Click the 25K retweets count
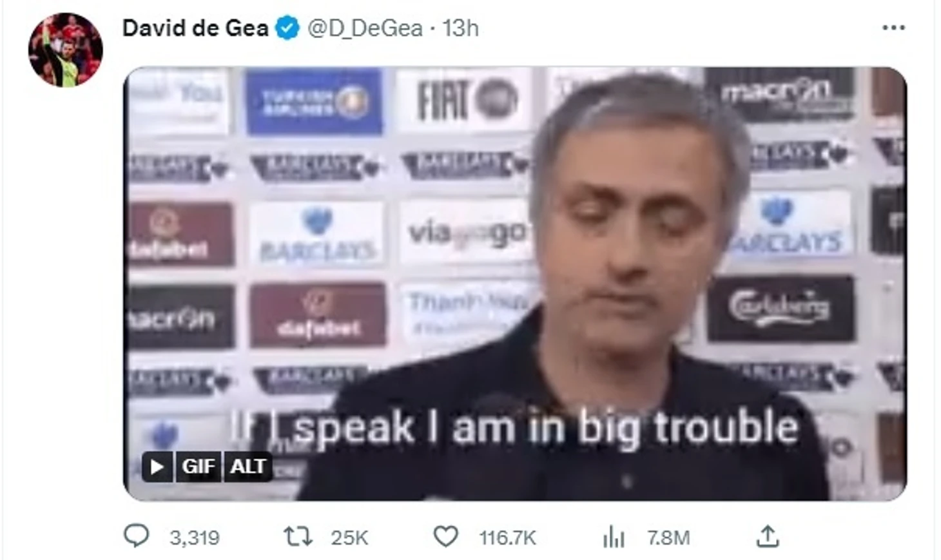The height and width of the screenshot is (560, 941). click(349, 537)
